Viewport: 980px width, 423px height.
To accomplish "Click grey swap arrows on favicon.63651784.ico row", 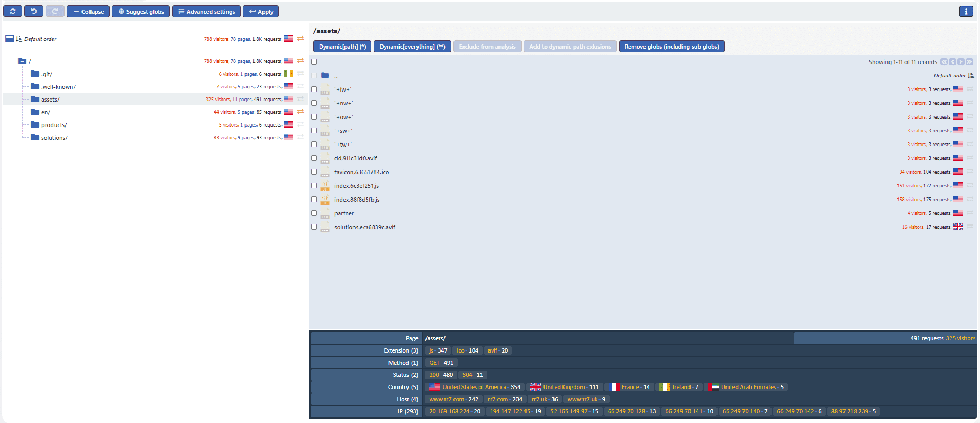I will 970,172.
